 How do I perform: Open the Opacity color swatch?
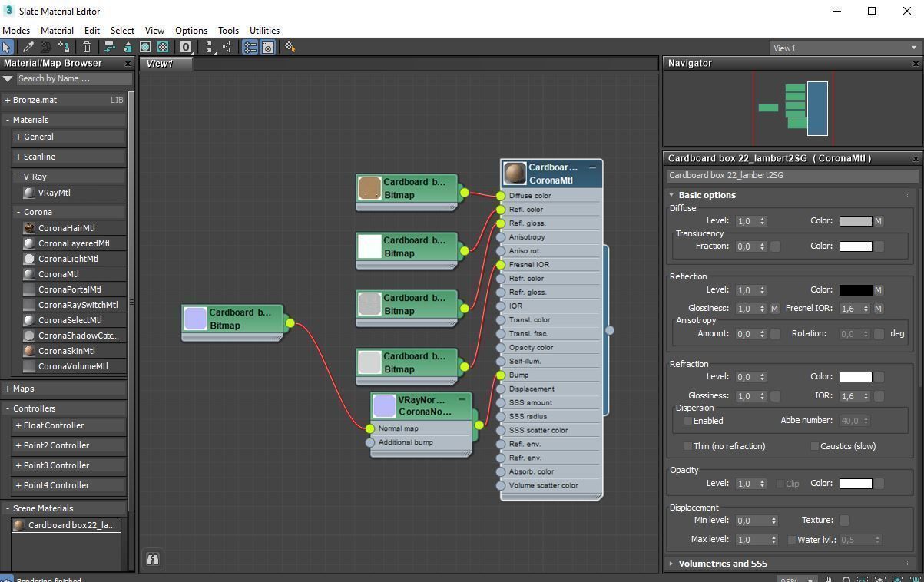(855, 484)
